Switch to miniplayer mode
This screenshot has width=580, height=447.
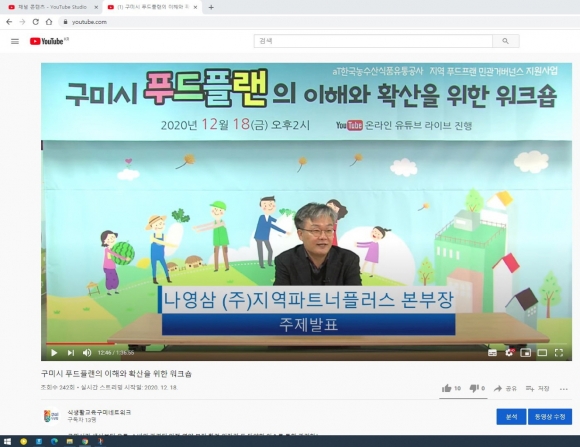[526, 353]
